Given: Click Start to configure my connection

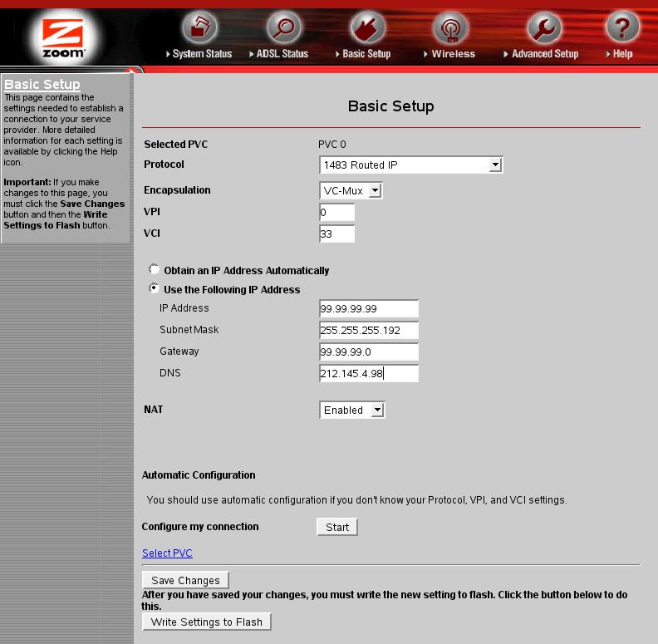Looking at the screenshot, I should point(337,527).
